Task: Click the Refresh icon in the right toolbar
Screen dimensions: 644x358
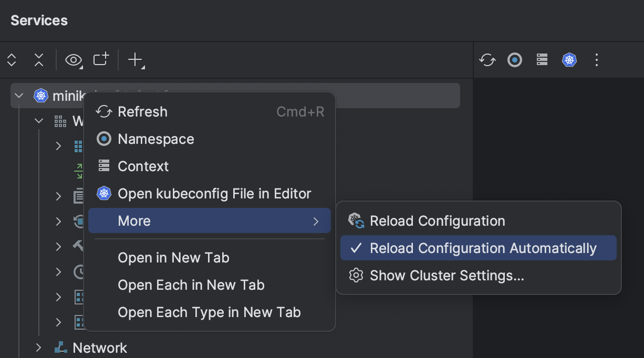Action: pyautogui.click(x=487, y=60)
